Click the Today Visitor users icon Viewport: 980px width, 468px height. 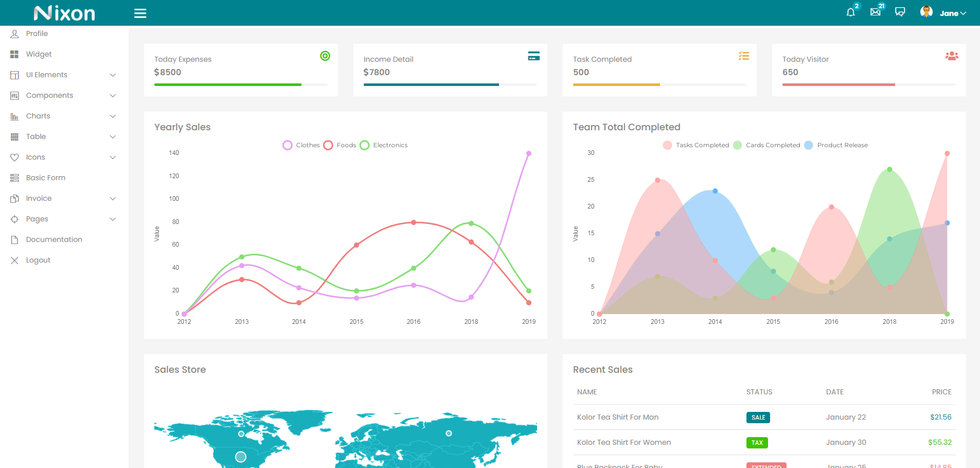pos(951,56)
